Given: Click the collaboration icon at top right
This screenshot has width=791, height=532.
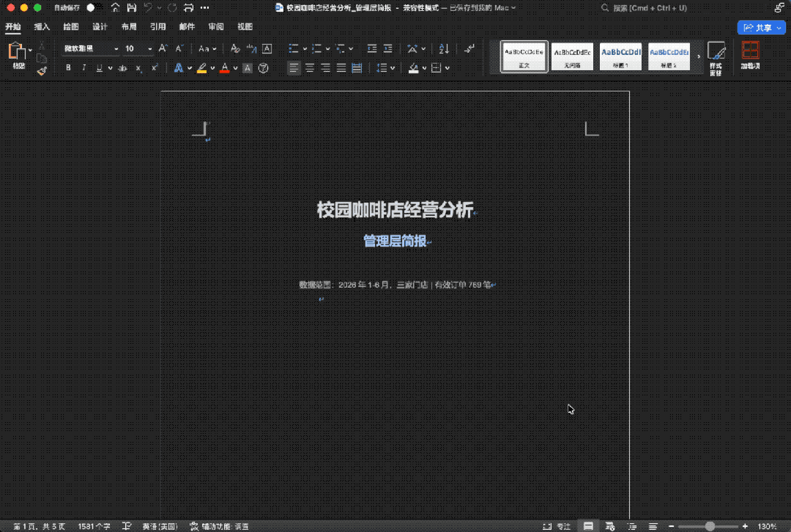Looking at the screenshot, I should pos(779,8).
